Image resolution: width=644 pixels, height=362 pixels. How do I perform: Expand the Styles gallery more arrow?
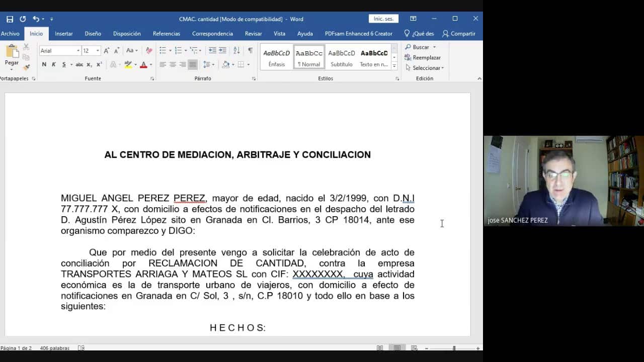(x=394, y=66)
